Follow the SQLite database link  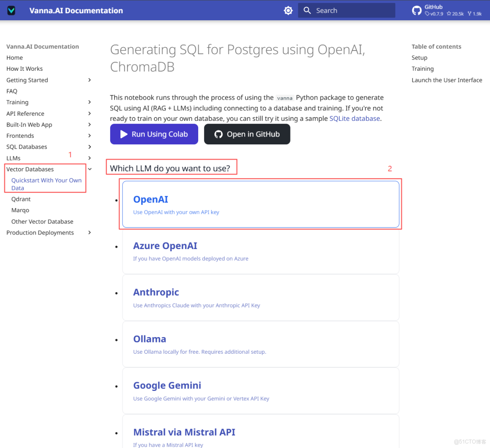tap(354, 119)
